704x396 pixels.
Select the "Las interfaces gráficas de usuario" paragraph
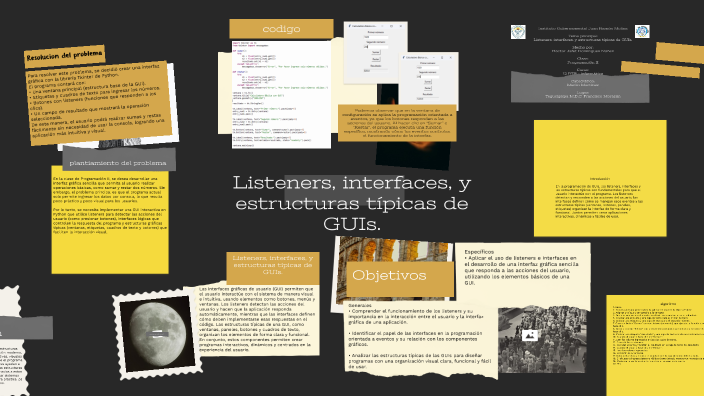tap(256, 320)
